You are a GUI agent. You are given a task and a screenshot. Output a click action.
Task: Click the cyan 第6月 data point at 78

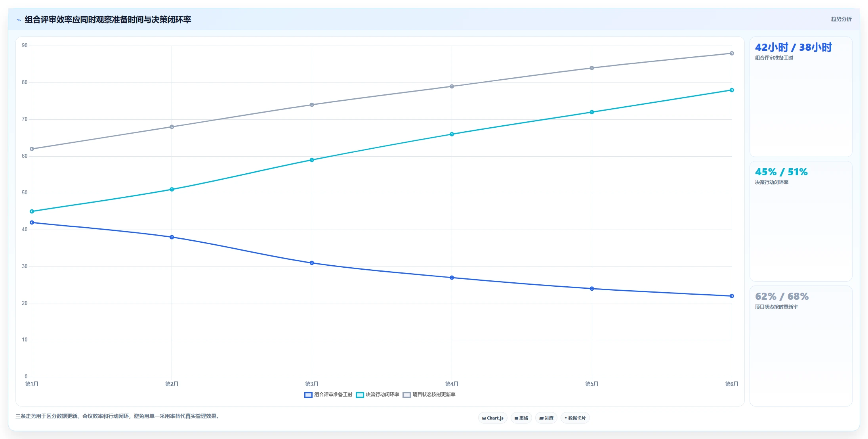point(732,90)
